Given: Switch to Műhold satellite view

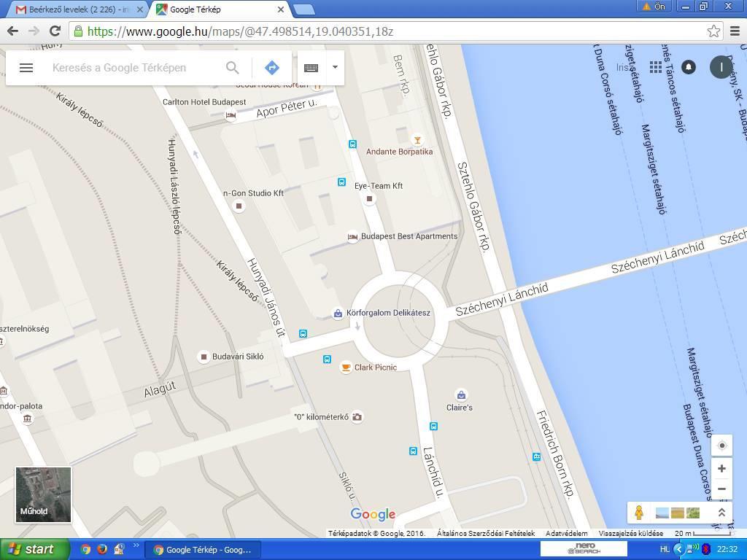Looking at the screenshot, I should pyautogui.click(x=43, y=495).
